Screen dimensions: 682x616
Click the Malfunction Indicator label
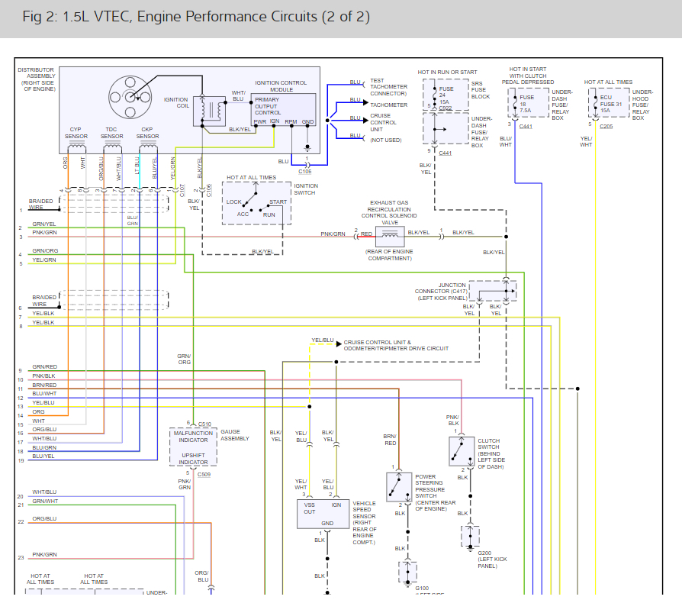click(194, 437)
